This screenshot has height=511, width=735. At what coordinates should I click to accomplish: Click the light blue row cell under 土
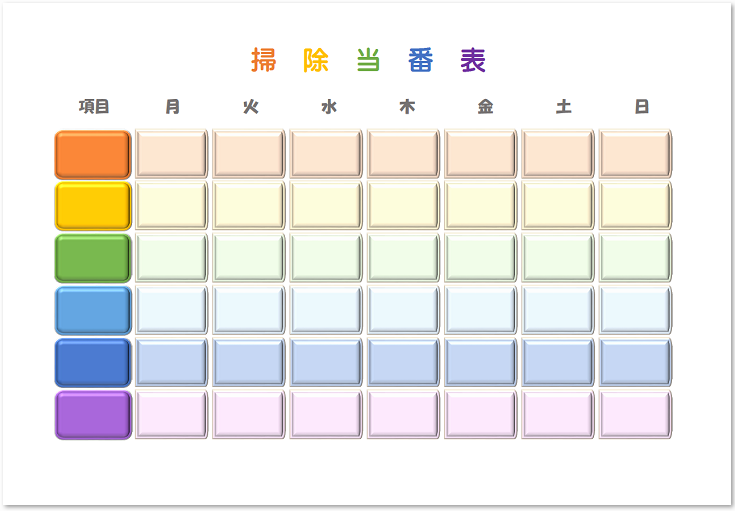558,310
